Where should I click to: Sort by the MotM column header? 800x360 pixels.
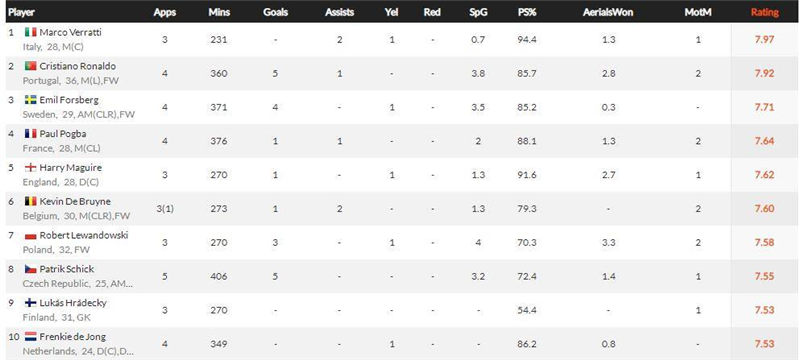click(x=697, y=12)
